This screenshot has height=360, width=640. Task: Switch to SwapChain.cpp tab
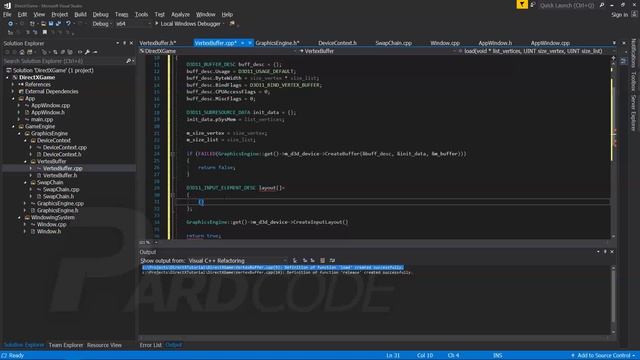coord(393,43)
